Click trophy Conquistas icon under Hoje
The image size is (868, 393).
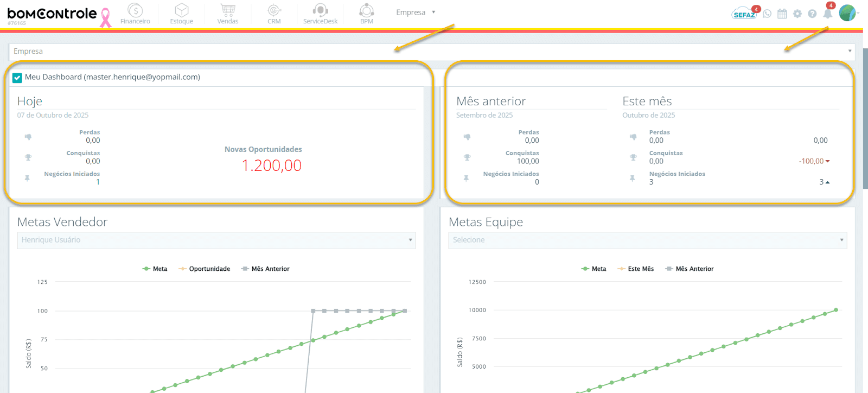(x=28, y=157)
